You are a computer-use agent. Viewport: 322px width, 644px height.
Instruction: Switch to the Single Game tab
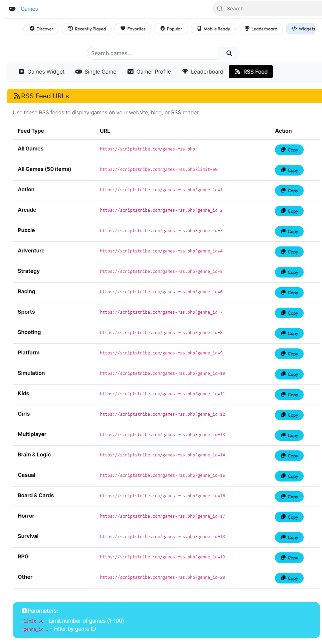(x=96, y=72)
